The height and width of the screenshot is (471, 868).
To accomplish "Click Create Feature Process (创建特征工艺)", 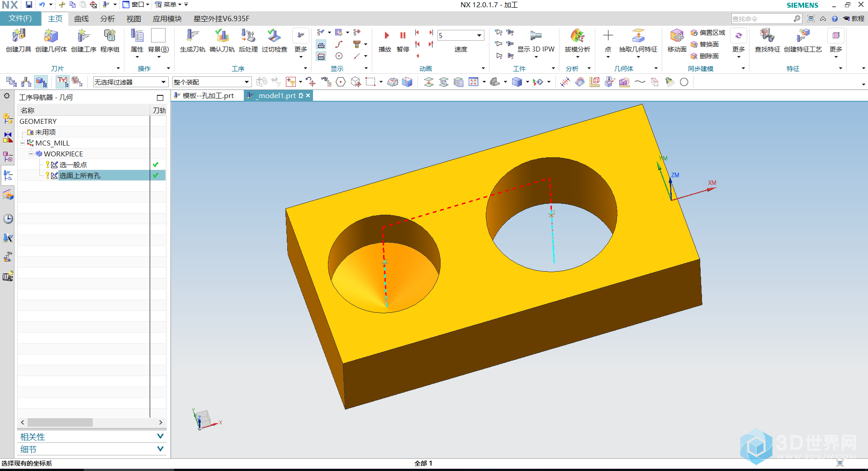I will pos(803,40).
